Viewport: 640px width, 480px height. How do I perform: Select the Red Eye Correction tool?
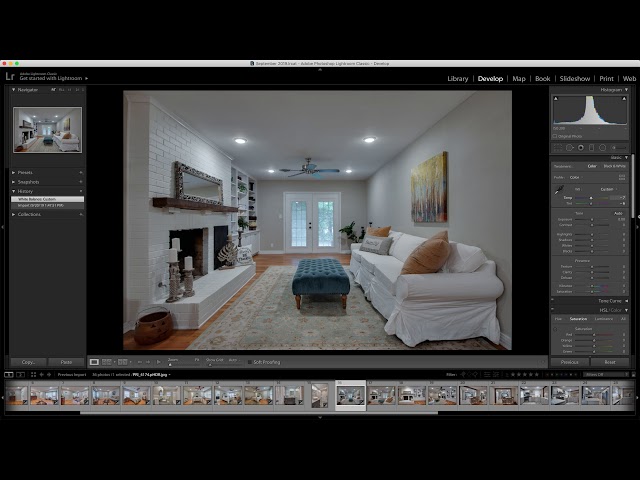[581, 148]
